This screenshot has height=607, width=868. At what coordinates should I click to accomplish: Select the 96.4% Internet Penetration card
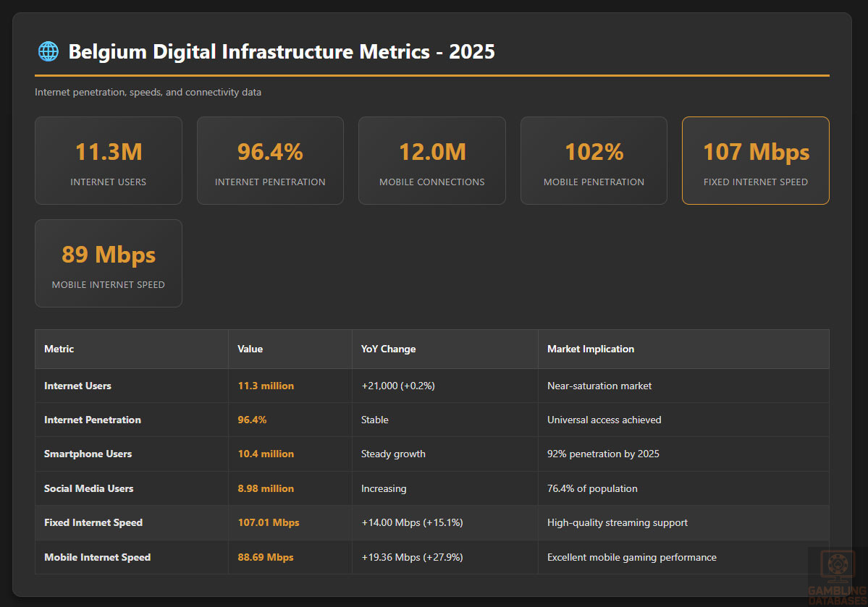click(x=270, y=161)
